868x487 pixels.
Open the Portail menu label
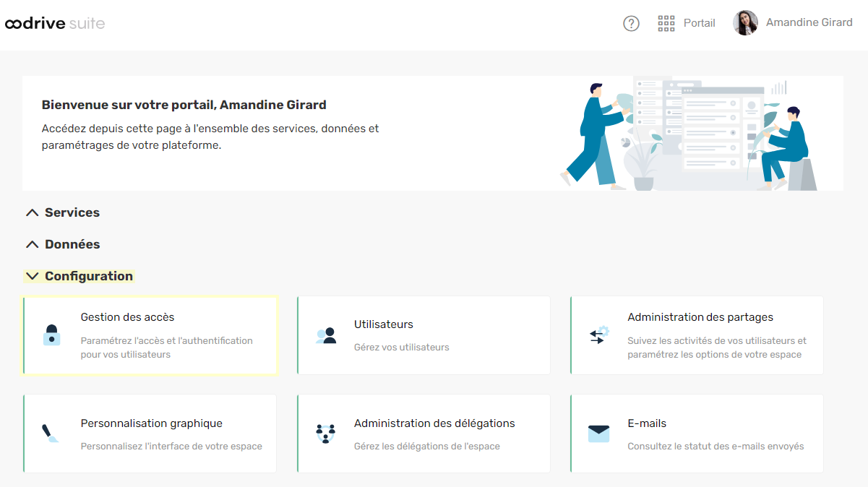pos(699,23)
